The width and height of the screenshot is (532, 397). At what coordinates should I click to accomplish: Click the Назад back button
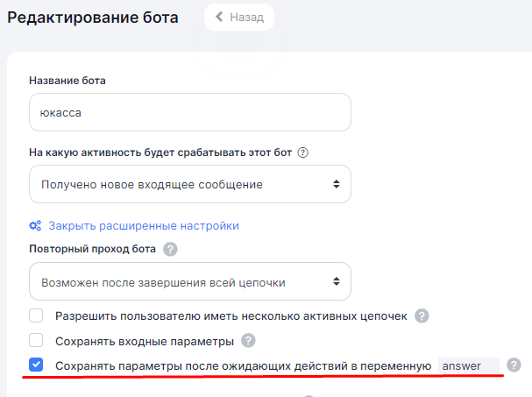pos(238,17)
